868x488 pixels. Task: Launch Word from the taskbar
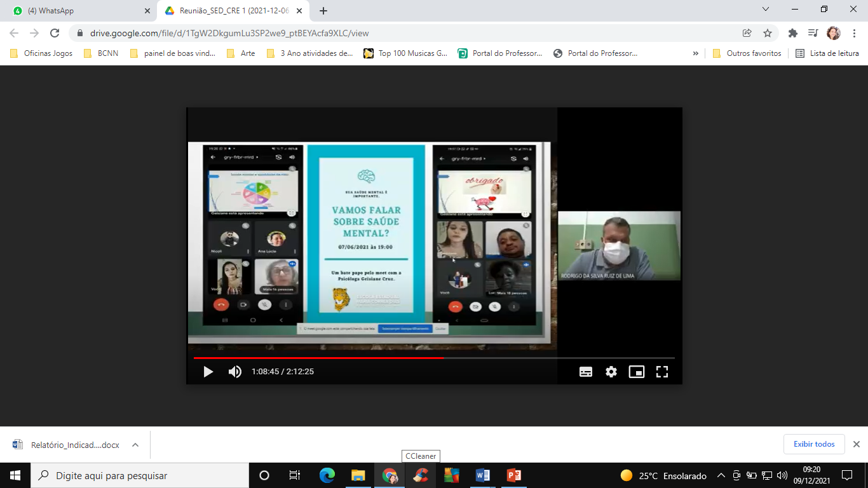click(x=482, y=475)
